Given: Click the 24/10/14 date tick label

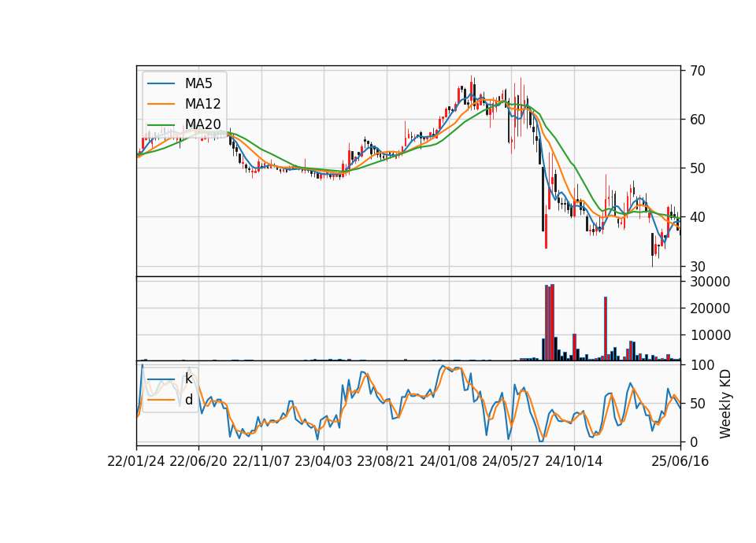Looking at the screenshot, I should click(x=574, y=461).
